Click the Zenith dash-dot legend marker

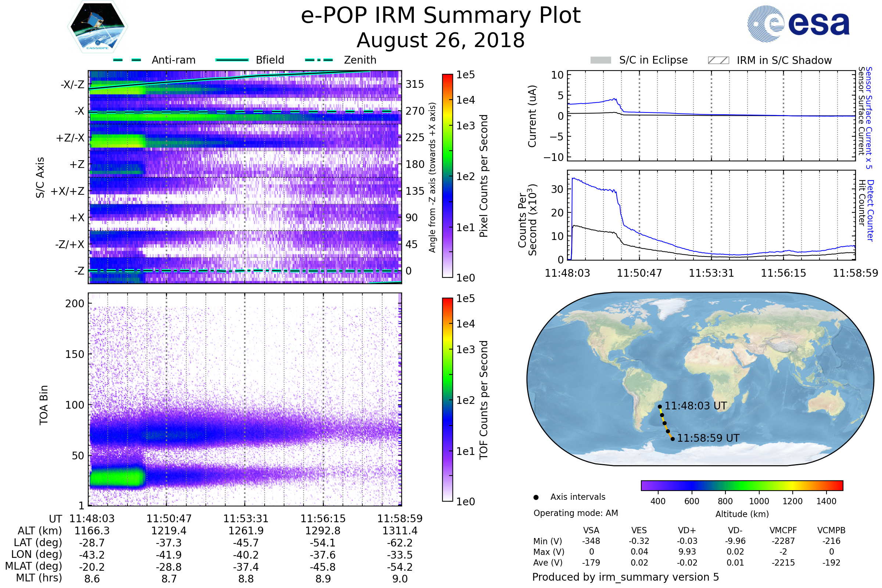[319, 60]
